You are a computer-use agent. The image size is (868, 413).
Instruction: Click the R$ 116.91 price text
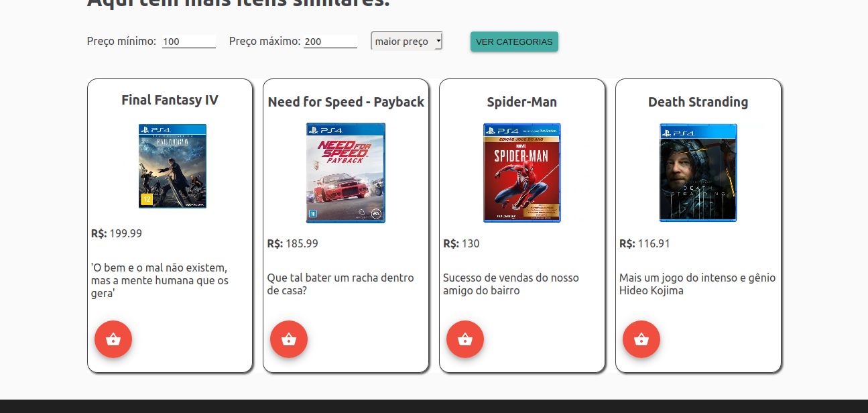(645, 243)
